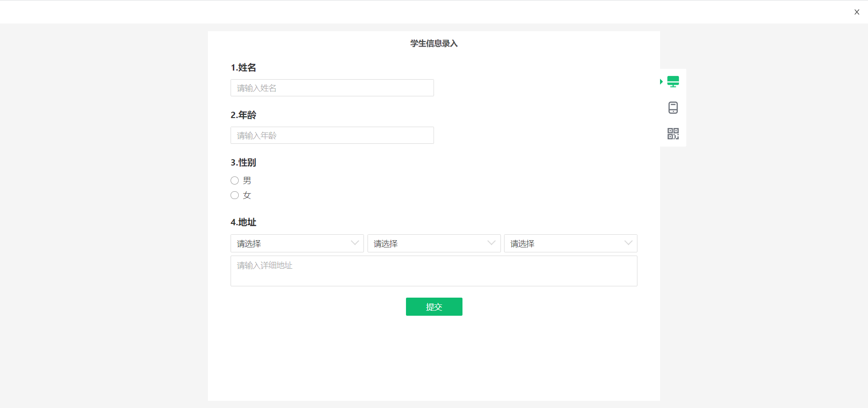868x408 pixels.
Task: Focus the 请输入年龄 age field
Action: point(332,135)
